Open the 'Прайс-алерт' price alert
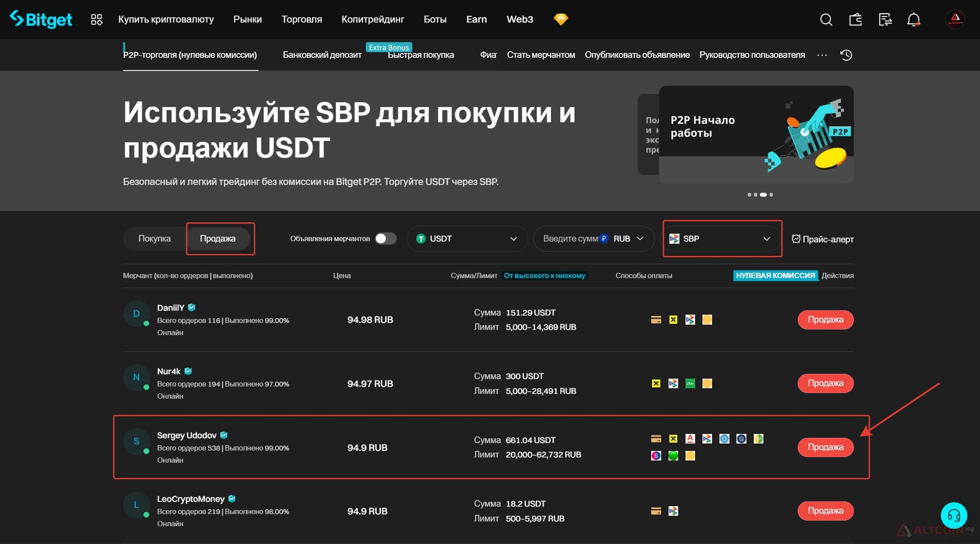Viewport: 980px width, 544px height. tap(822, 239)
